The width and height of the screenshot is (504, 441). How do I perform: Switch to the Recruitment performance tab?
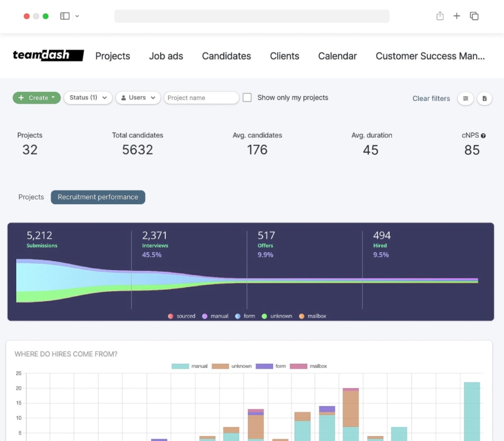(97, 197)
